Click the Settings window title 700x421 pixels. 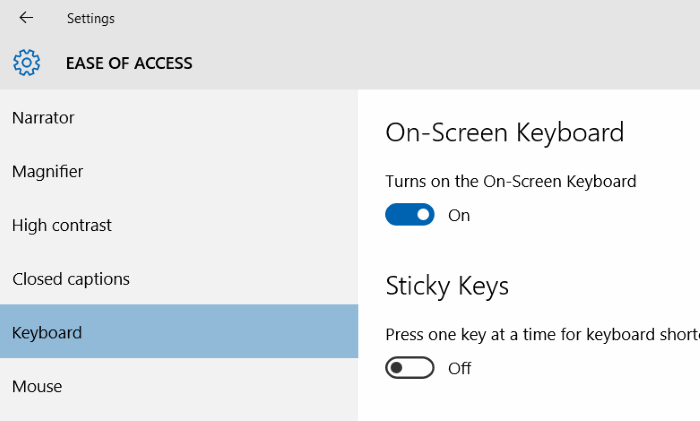click(90, 18)
